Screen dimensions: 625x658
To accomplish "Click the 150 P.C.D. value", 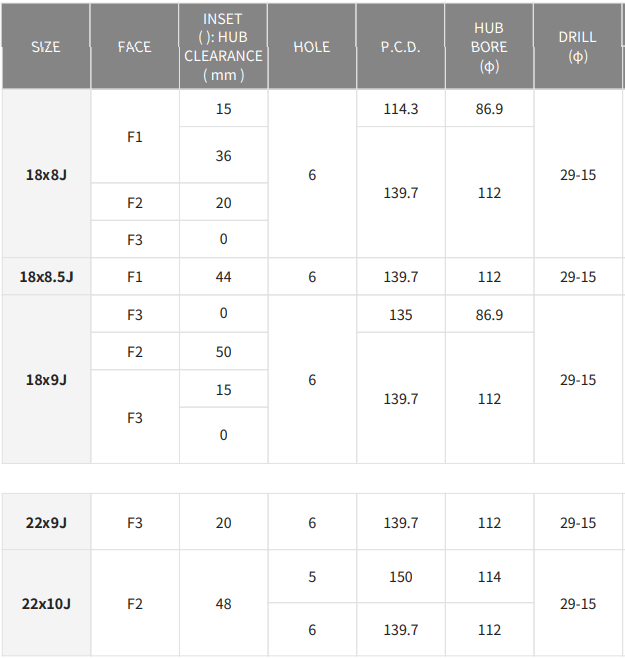I will pyautogui.click(x=400, y=577).
